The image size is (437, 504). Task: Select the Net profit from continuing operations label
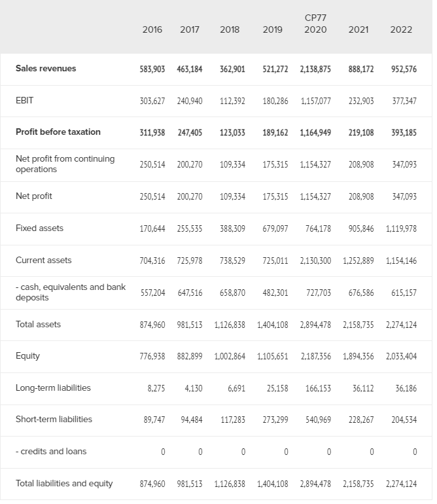tap(65, 164)
